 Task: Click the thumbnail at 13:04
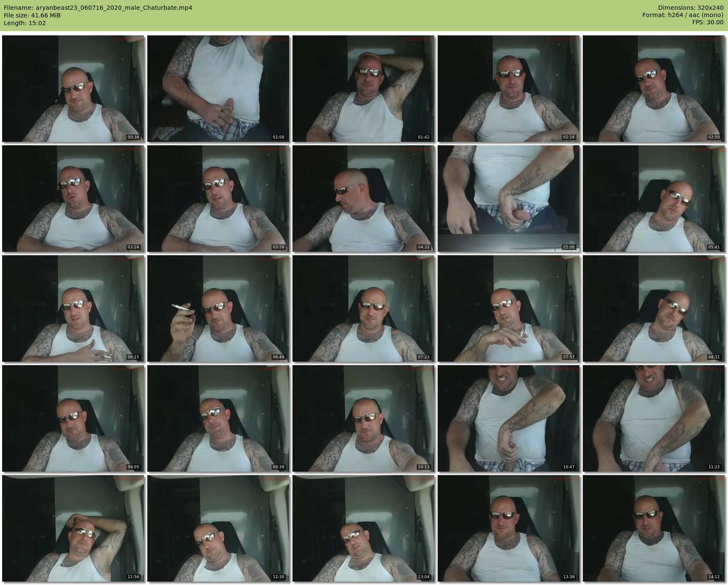coord(363,528)
